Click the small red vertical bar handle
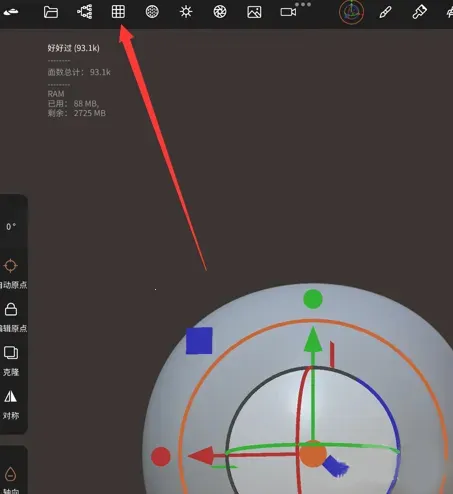453x494 pixels. tap(332, 354)
